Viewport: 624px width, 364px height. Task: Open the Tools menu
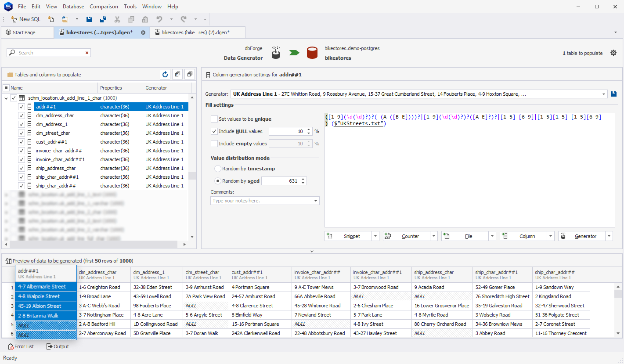coord(130,7)
